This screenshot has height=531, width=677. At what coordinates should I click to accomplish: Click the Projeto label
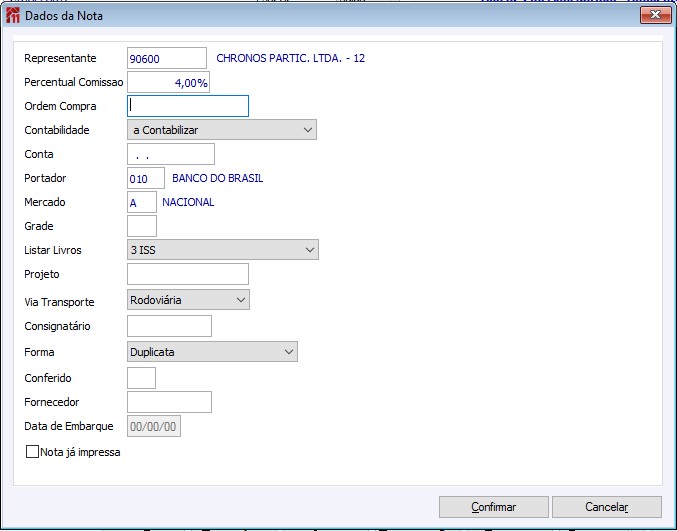click(42, 274)
